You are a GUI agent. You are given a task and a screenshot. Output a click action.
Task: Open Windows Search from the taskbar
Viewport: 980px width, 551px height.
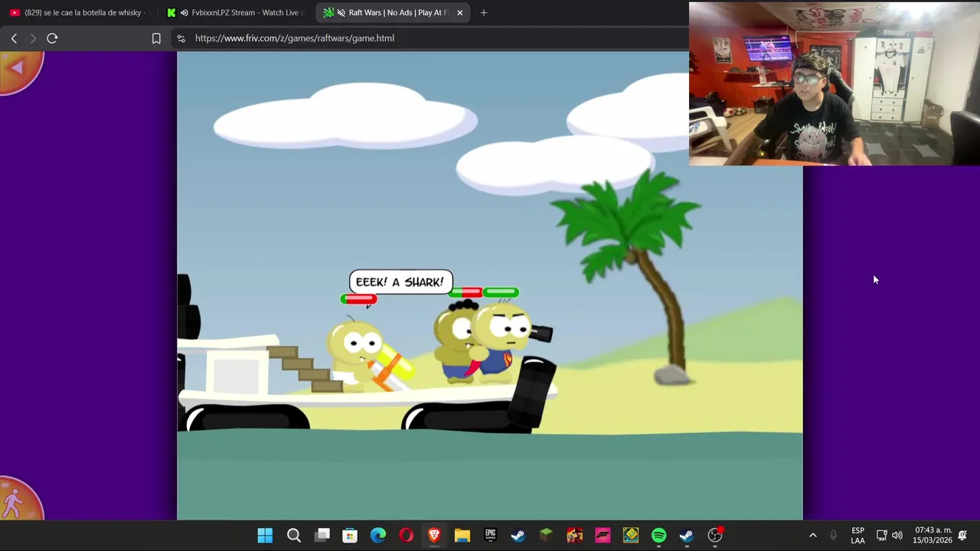pos(294,536)
